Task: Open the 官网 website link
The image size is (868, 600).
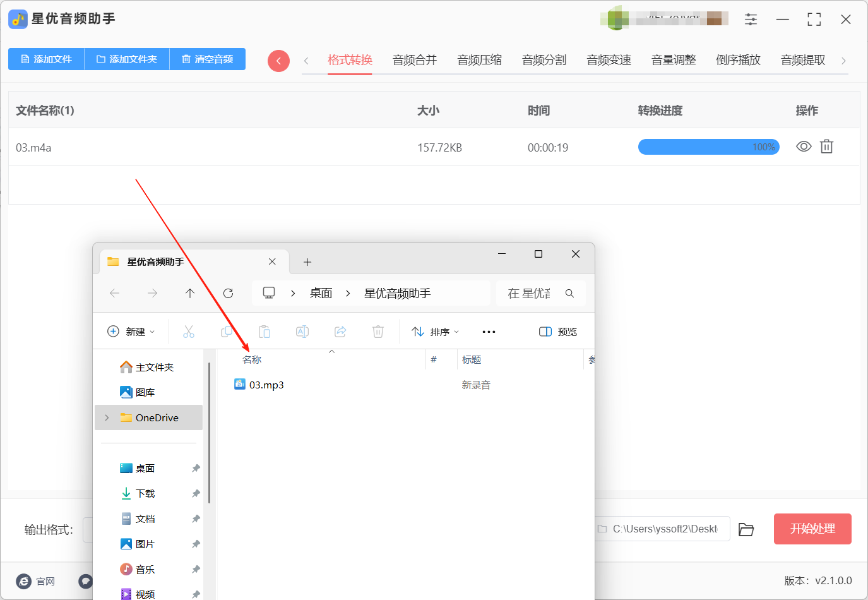Action: pos(36,581)
